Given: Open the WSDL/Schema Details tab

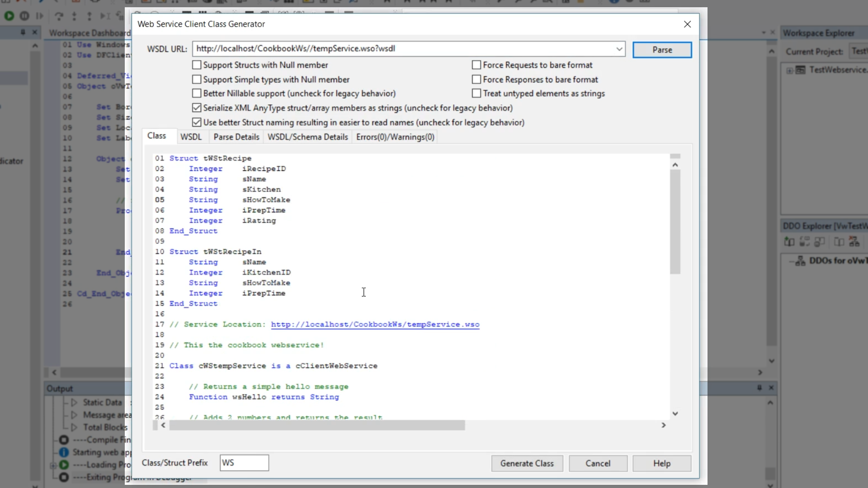Looking at the screenshot, I should pyautogui.click(x=307, y=137).
